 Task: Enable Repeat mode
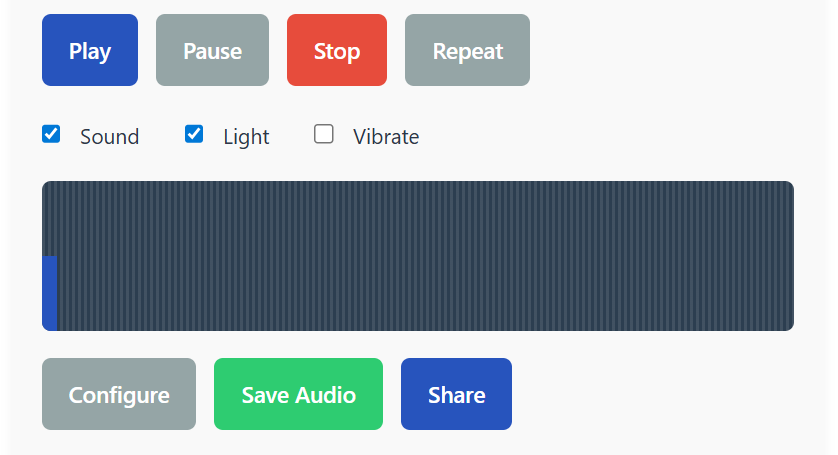[x=467, y=50]
